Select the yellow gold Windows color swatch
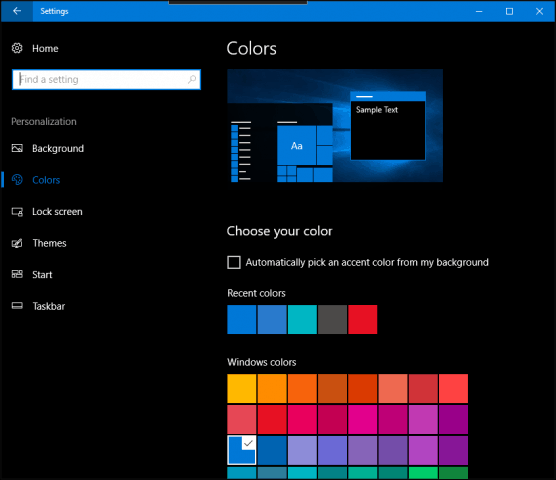Viewport: 556px width, 480px height. (241, 389)
